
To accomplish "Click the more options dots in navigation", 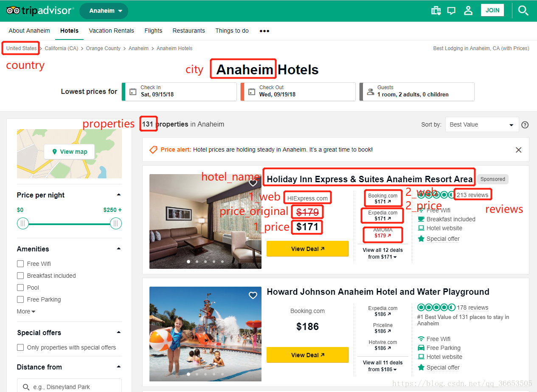I will coord(264,31).
